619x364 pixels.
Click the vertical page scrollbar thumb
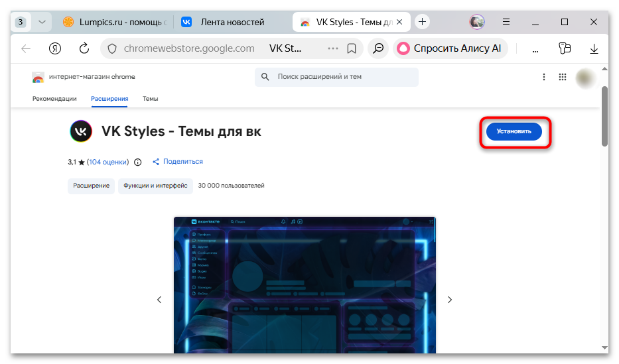click(605, 116)
